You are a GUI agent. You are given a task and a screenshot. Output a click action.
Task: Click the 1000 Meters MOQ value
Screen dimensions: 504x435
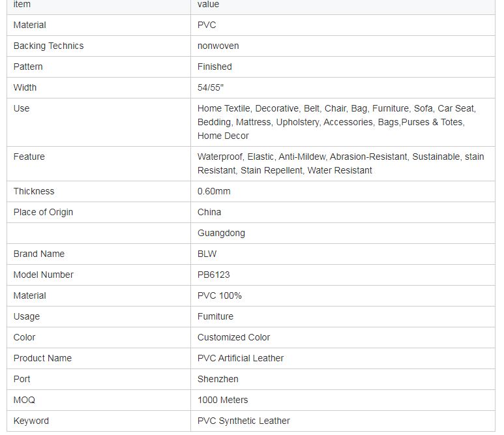pyautogui.click(x=223, y=400)
